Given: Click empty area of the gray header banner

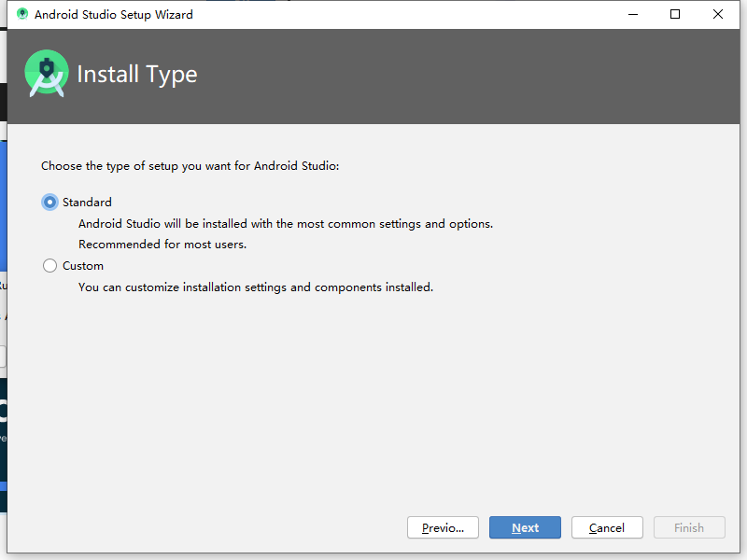Looking at the screenshot, I should point(467,77).
